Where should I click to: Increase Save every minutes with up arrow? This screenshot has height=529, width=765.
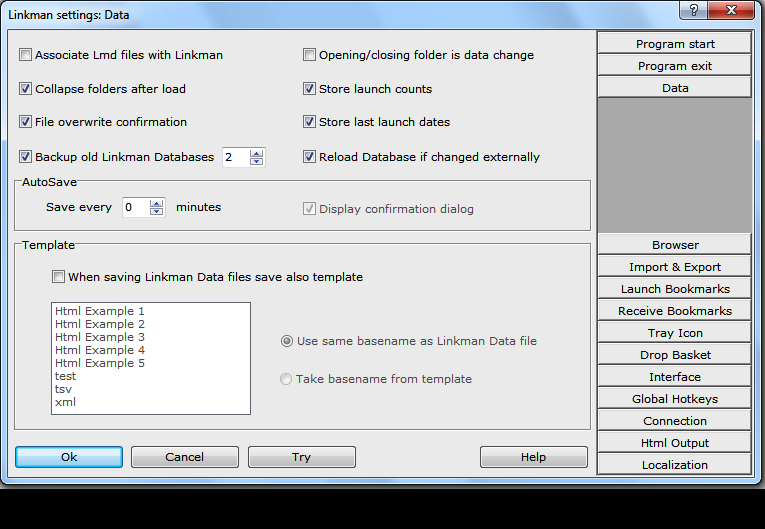pyautogui.click(x=156, y=203)
